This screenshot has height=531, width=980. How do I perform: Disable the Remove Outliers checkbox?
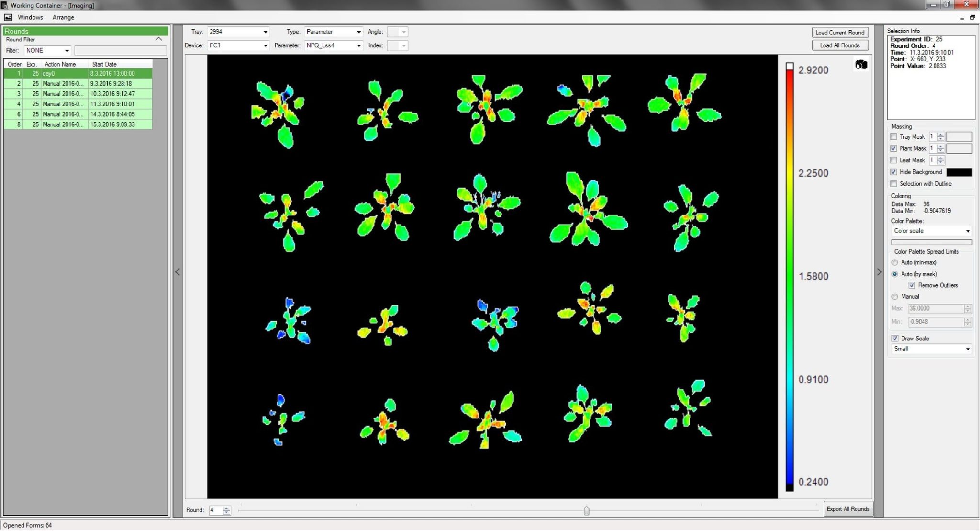[x=913, y=285]
